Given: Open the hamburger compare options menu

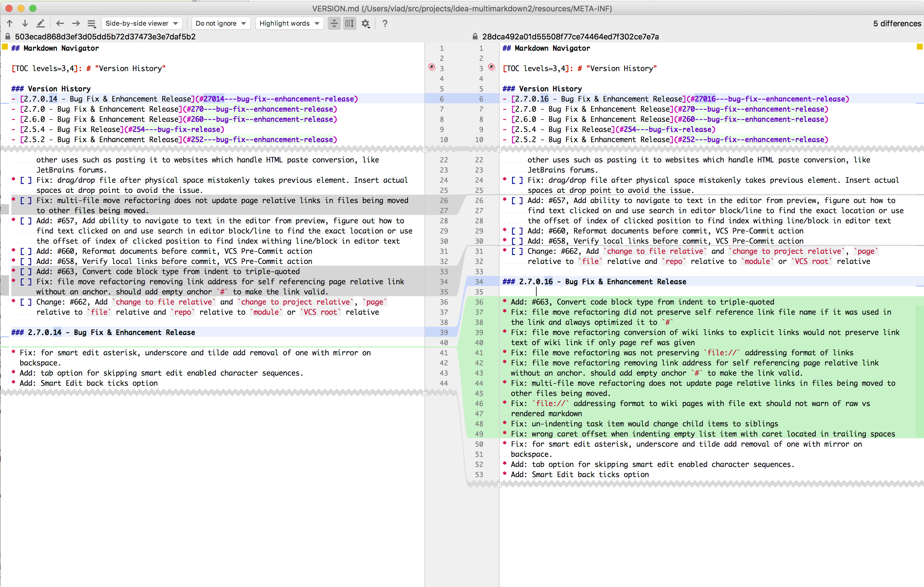Looking at the screenshot, I should (91, 23).
